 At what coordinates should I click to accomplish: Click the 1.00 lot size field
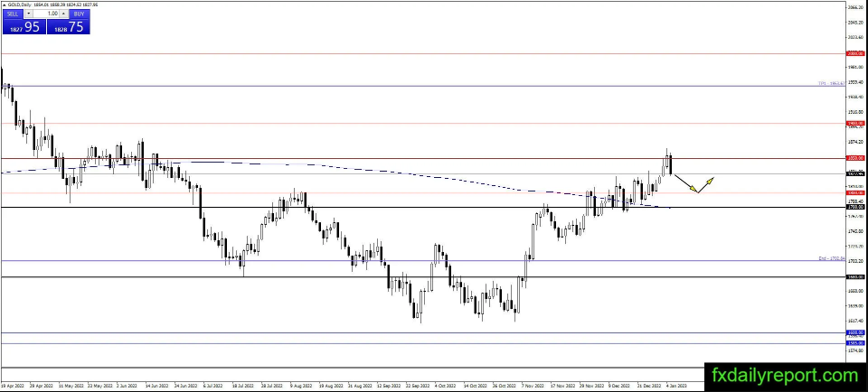point(47,14)
